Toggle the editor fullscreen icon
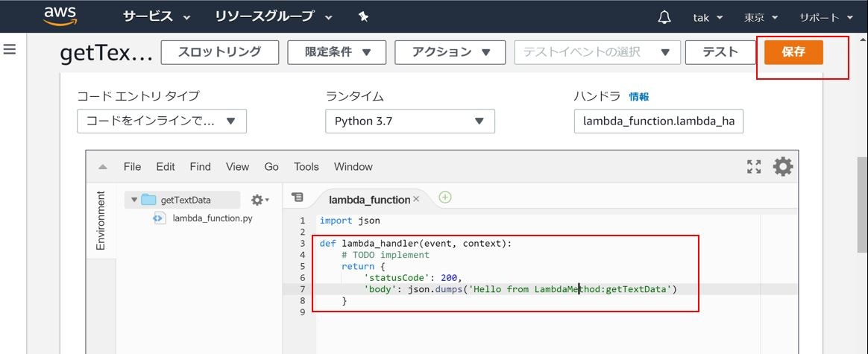This screenshot has height=354, width=868. (754, 166)
